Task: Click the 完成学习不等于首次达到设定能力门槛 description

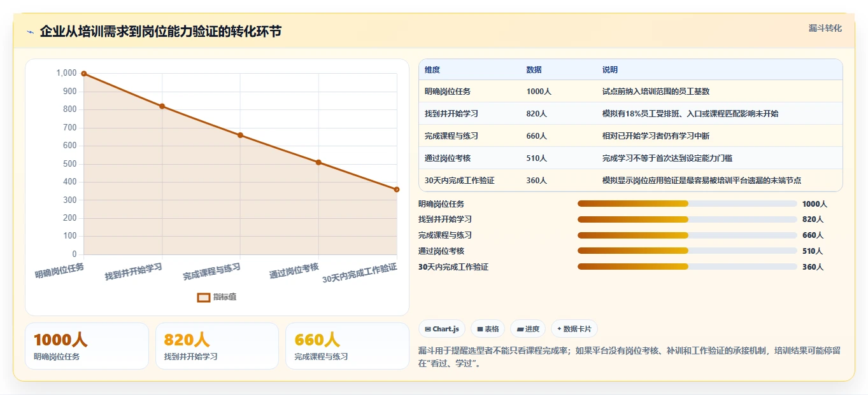Action: (x=667, y=158)
